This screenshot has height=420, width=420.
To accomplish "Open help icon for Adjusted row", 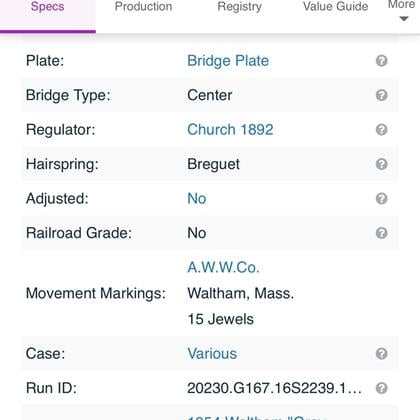I will point(381,199).
